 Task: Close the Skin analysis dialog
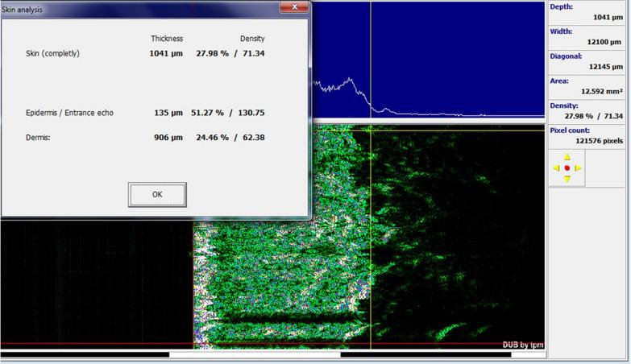coord(293,7)
